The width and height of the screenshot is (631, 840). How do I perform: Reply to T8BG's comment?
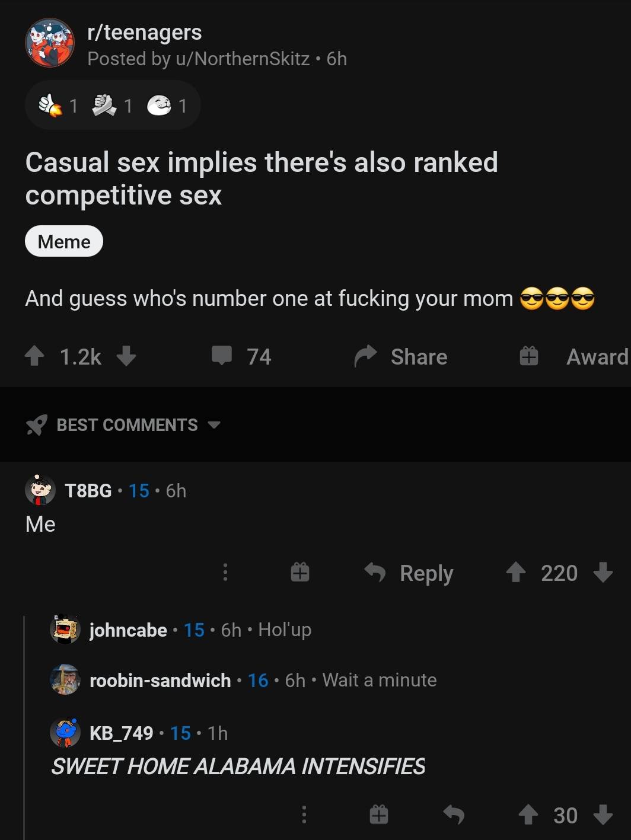(x=409, y=573)
